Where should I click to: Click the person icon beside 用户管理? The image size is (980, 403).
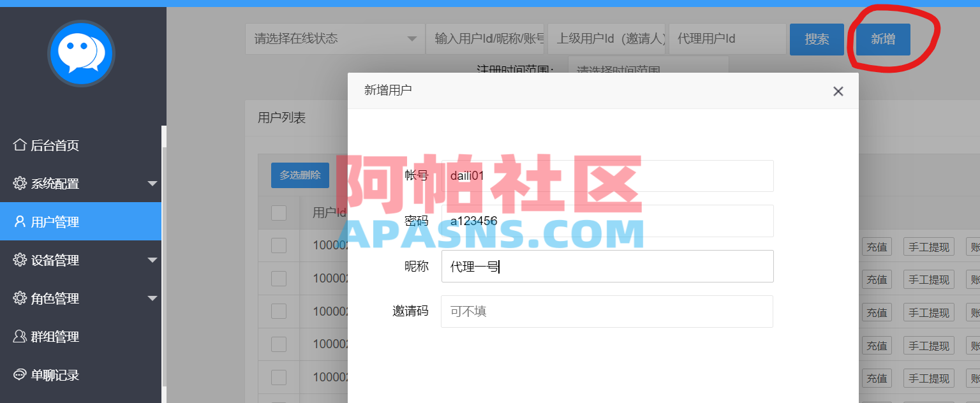click(x=20, y=221)
